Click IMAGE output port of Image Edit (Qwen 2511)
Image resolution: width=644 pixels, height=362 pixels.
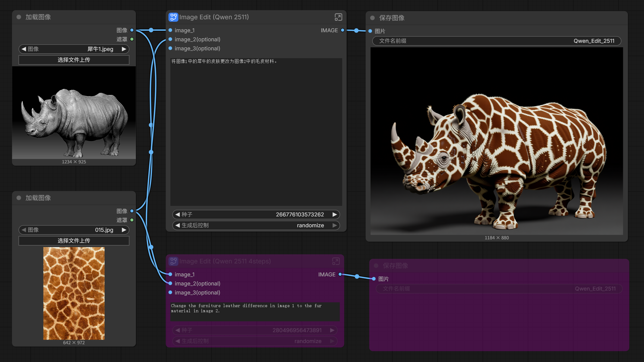pos(343,30)
